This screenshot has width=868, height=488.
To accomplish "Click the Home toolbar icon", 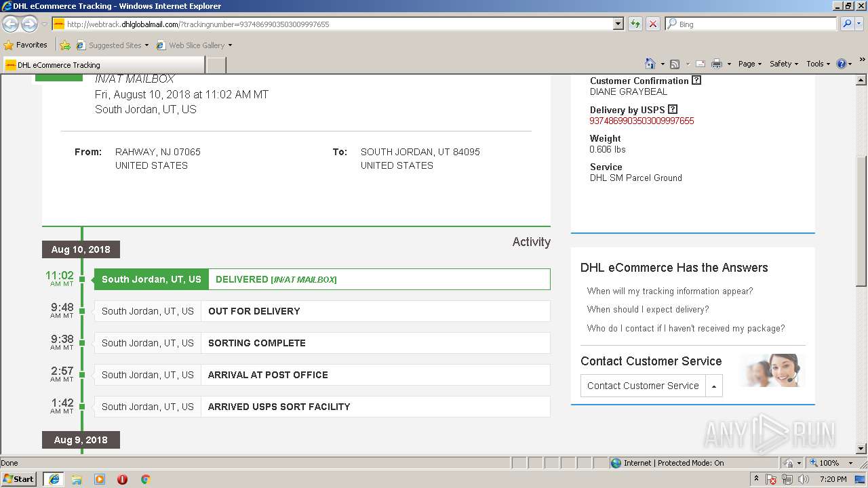I will coord(650,64).
